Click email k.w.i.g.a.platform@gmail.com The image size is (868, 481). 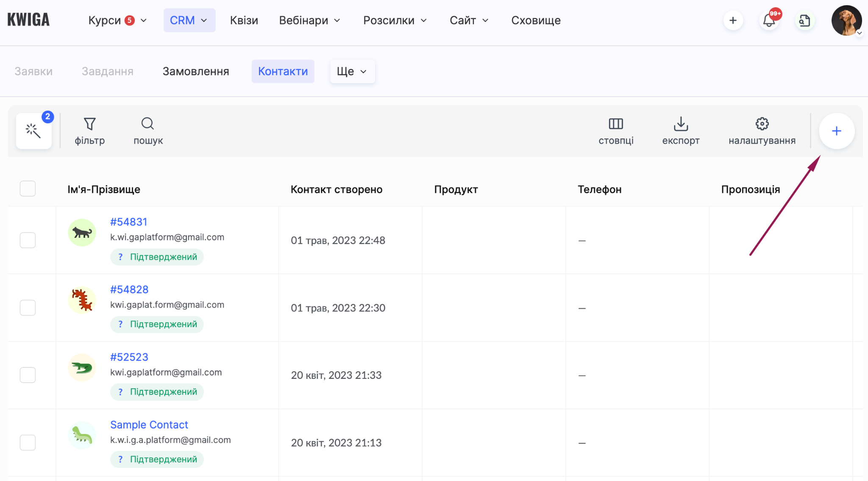(170, 440)
